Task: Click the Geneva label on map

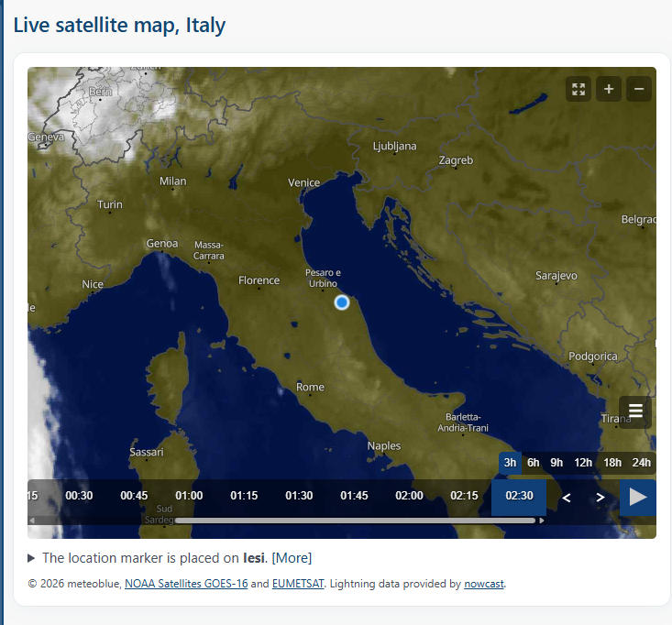Action: 46,137
